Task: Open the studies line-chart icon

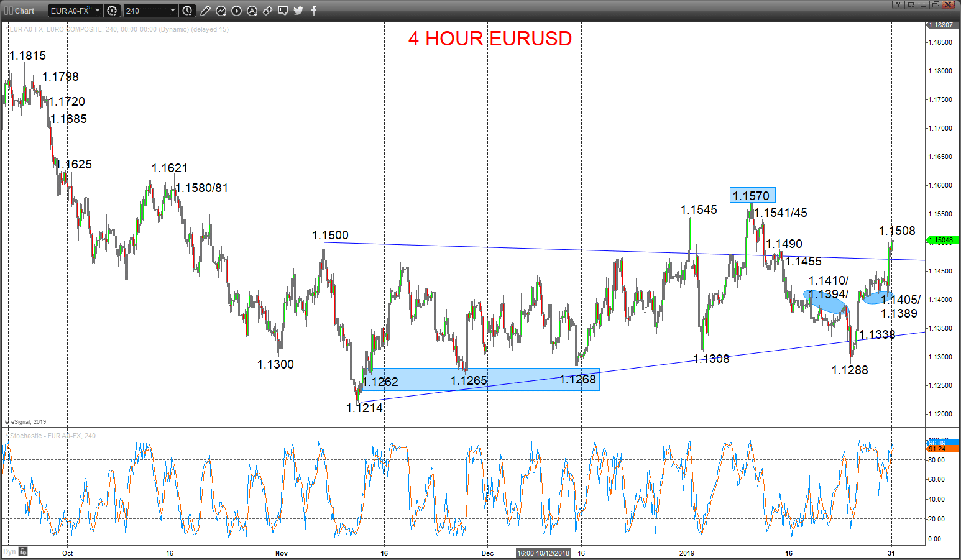Action: click(221, 11)
